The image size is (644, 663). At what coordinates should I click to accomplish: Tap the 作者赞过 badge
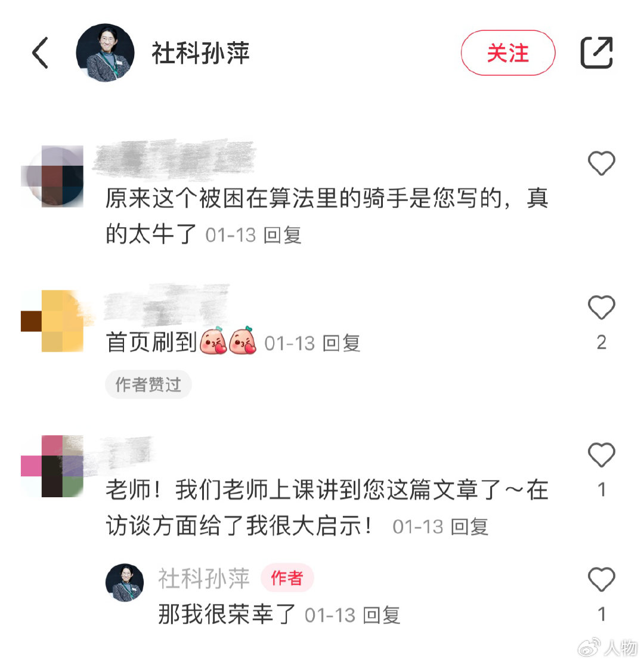pos(148,385)
